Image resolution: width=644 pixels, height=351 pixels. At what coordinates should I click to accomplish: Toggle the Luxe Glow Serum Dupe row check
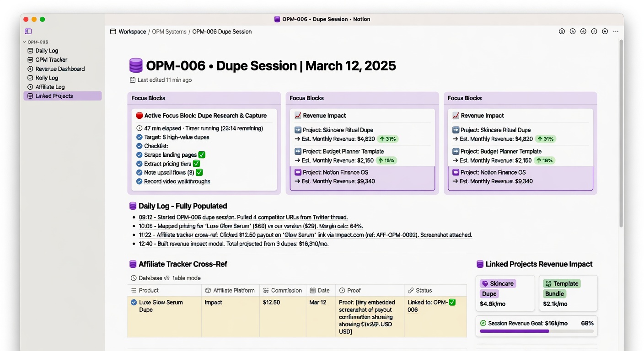point(134,302)
